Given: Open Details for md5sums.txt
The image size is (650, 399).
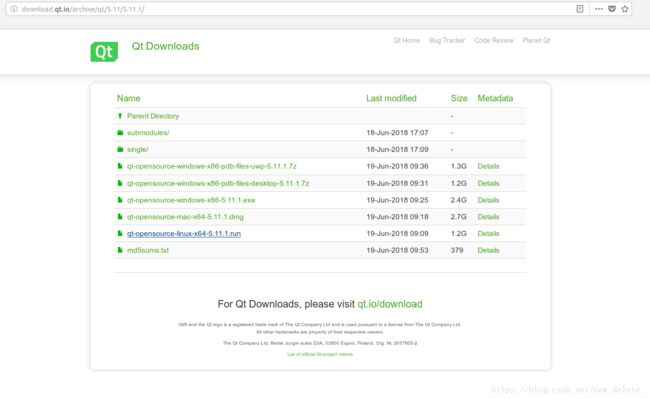Looking at the screenshot, I should (x=488, y=250).
